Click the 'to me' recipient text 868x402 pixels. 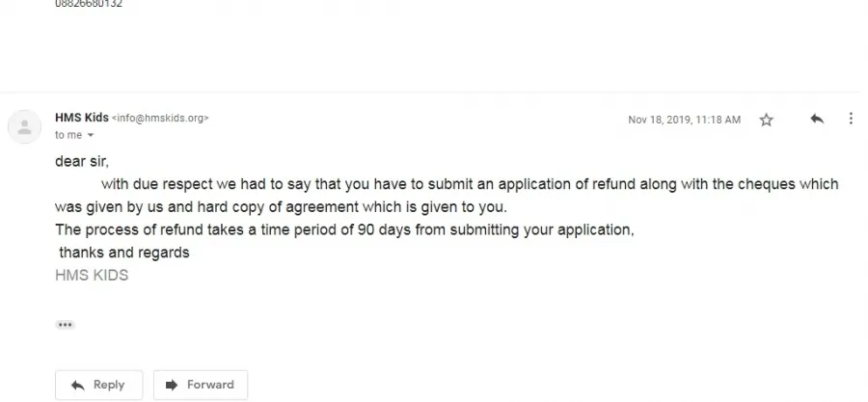[x=68, y=135]
